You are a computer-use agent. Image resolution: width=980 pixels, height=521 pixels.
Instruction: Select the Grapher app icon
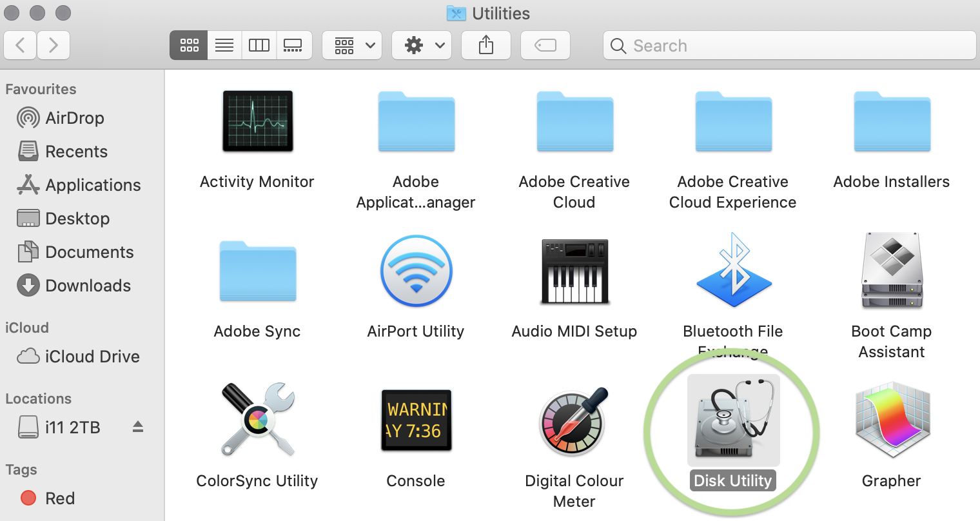coord(892,420)
